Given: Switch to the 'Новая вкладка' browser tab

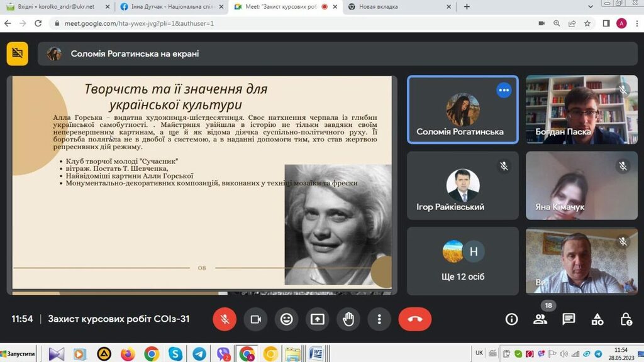Looking at the screenshot, I should click(x=396, y=7).
